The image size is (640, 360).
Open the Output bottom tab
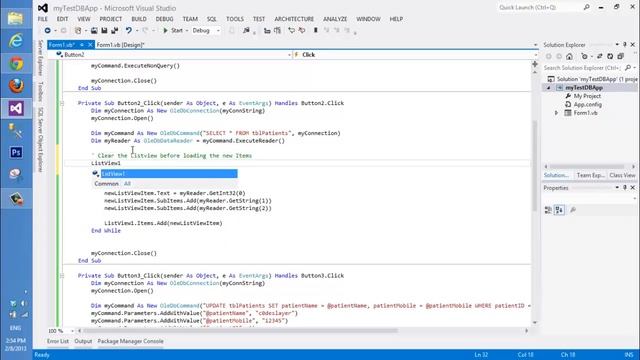pyautogui.click(x=83, y=341)
